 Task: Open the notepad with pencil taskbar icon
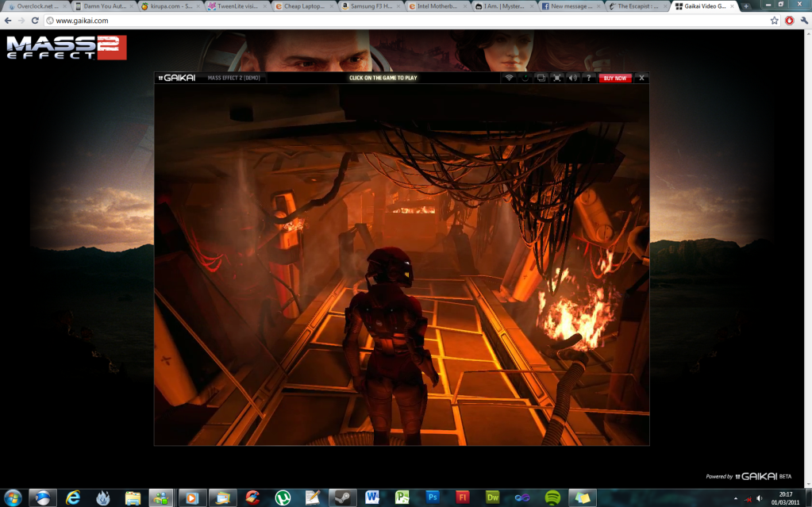pyautogui.click(x=312, y=497)
